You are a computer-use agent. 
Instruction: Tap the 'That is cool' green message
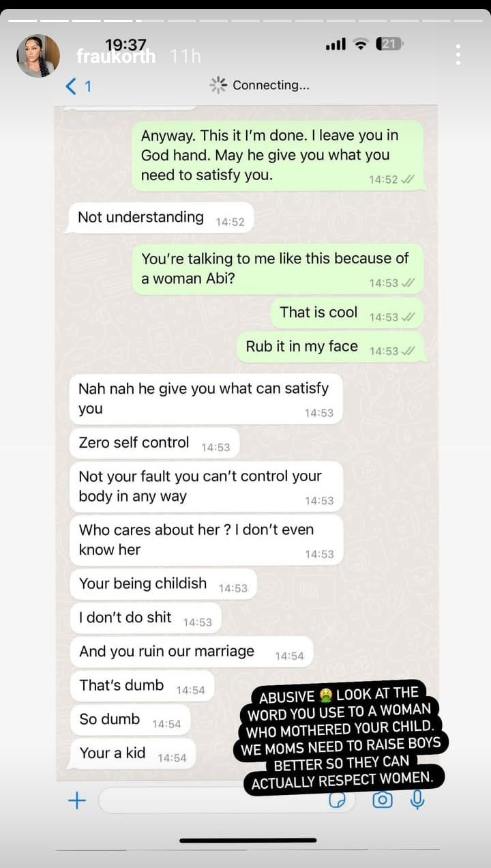click(347, 313)
